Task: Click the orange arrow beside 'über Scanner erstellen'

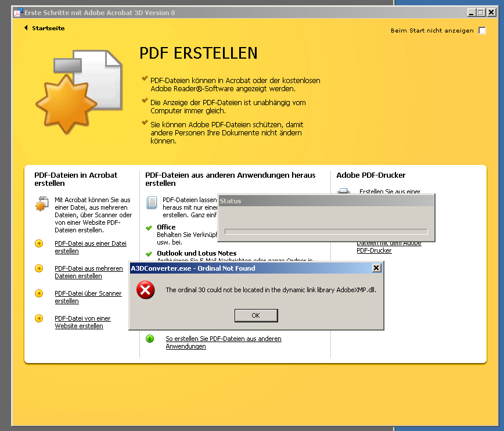Action: 39,293
